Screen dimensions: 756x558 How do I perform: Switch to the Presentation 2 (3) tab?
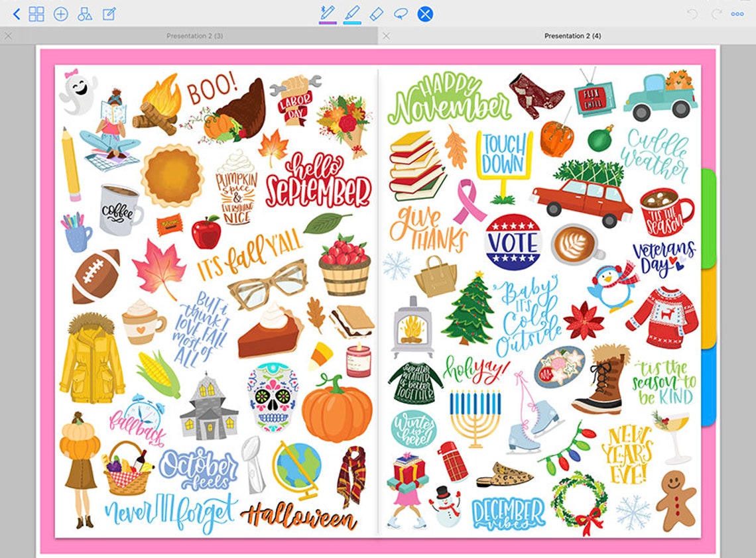click(194, 36)
